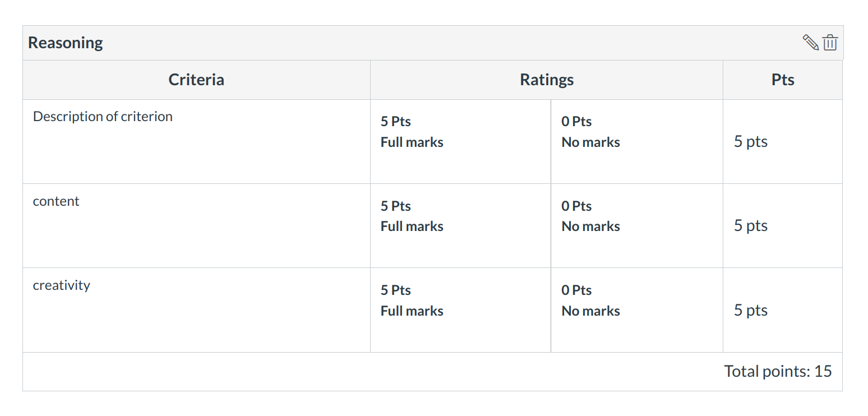The width and height of the screenshot is (868, 416).
Task: Click the 'Description of criterion' text
Action: (x=103, y=117)
